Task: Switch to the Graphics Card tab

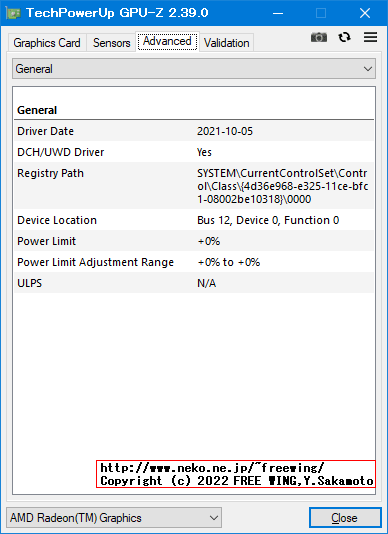Action: tap(47, 43)
